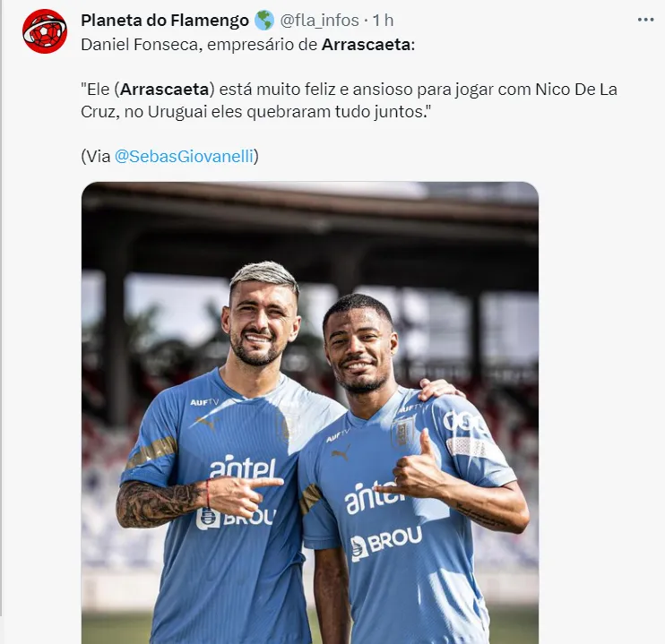Click the Puma logo on the right player's shirt
Image resolution: width=665 pixels, height=644 pixels.
tap(341, 453)
